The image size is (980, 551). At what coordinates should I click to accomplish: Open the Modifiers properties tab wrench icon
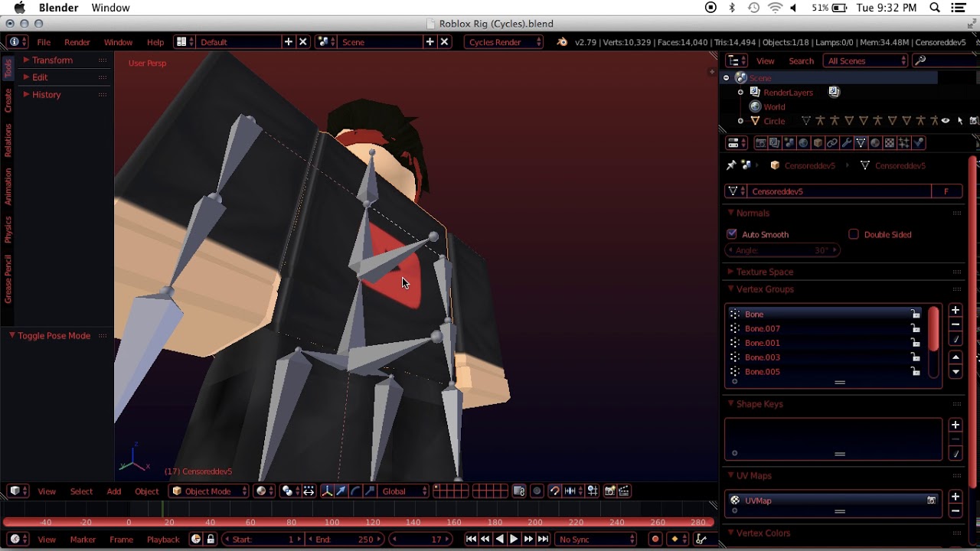846,143
